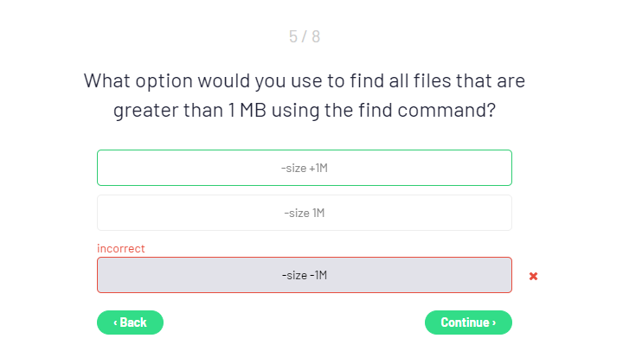Image resolution: width=623 pixels, height=364 pixels.
Task: Click the first line of the question heading
Action: pyautogui.click(x=304, y=81)
